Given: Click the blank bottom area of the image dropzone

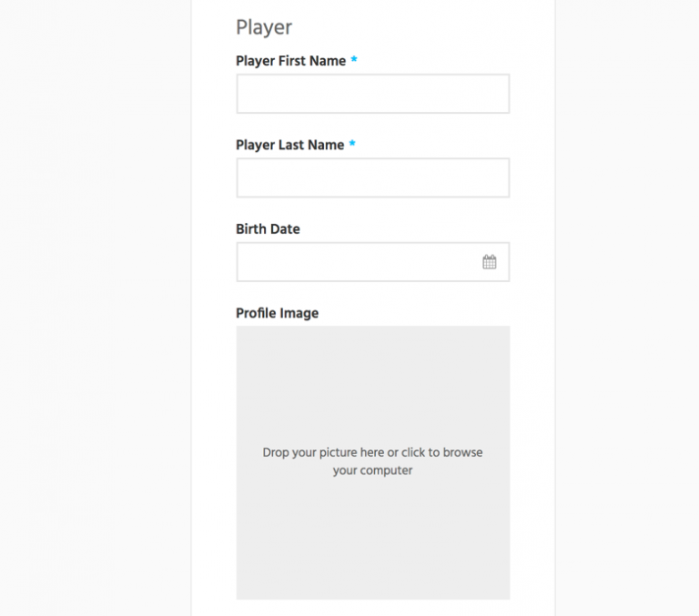Looking at the screenshot, I should 372,564.
